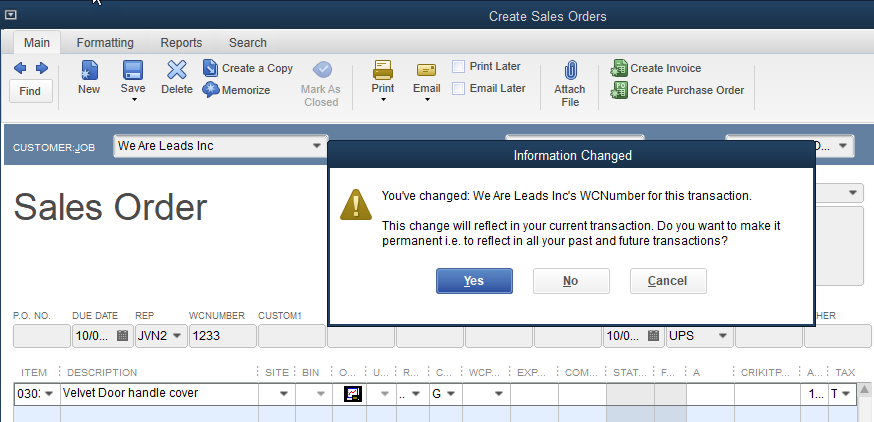
Task: Click the New sales order icon
Action: click(89, 71)
